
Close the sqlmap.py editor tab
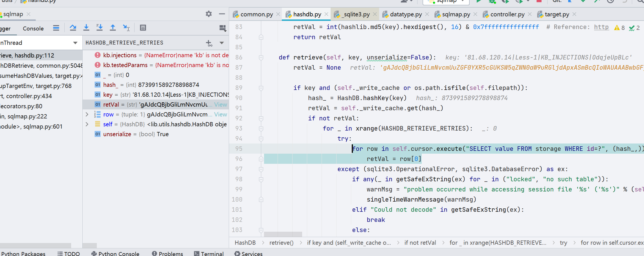point(475,14)
